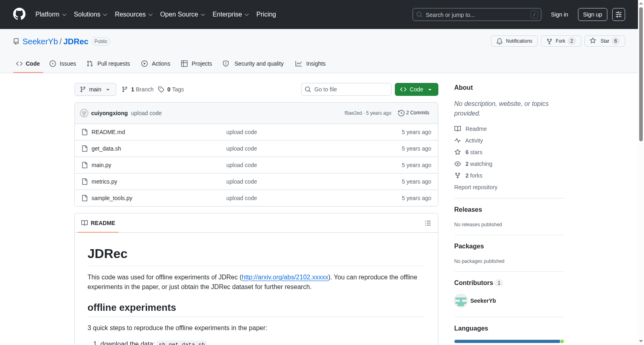Expand the Open Source menu

[x=183, y=14]
